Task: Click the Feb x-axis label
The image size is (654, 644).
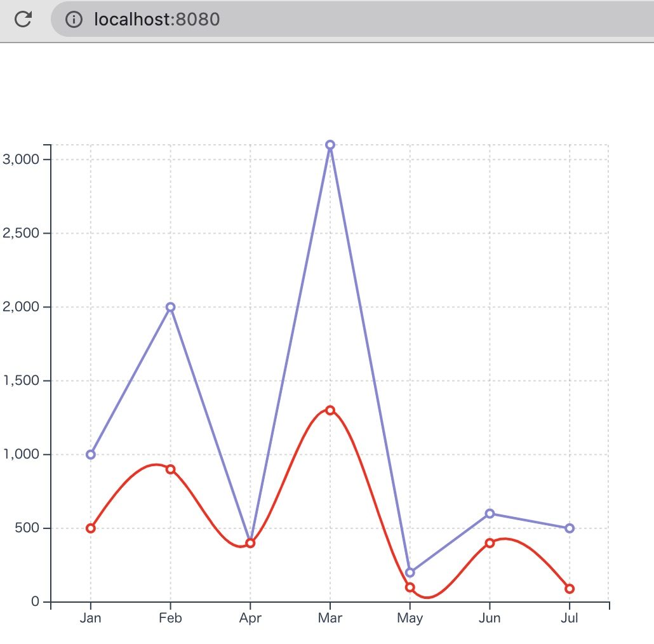Action: coord(170,619)
